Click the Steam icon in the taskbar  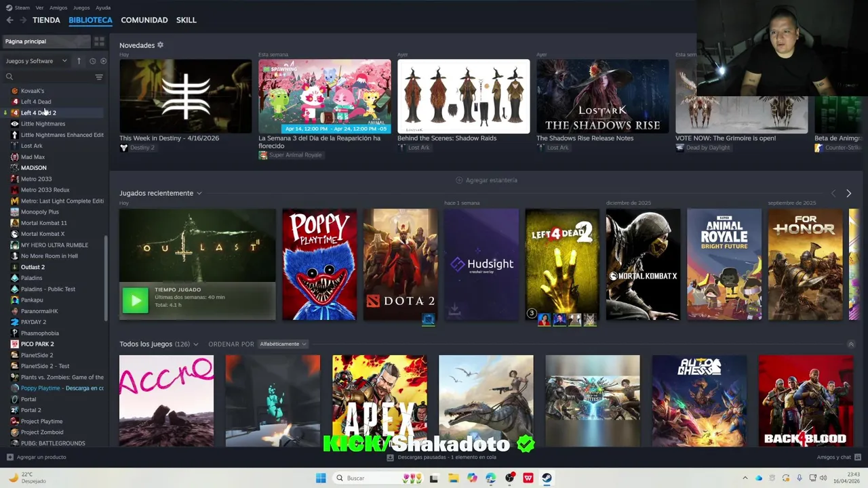(x=547, y=478)
